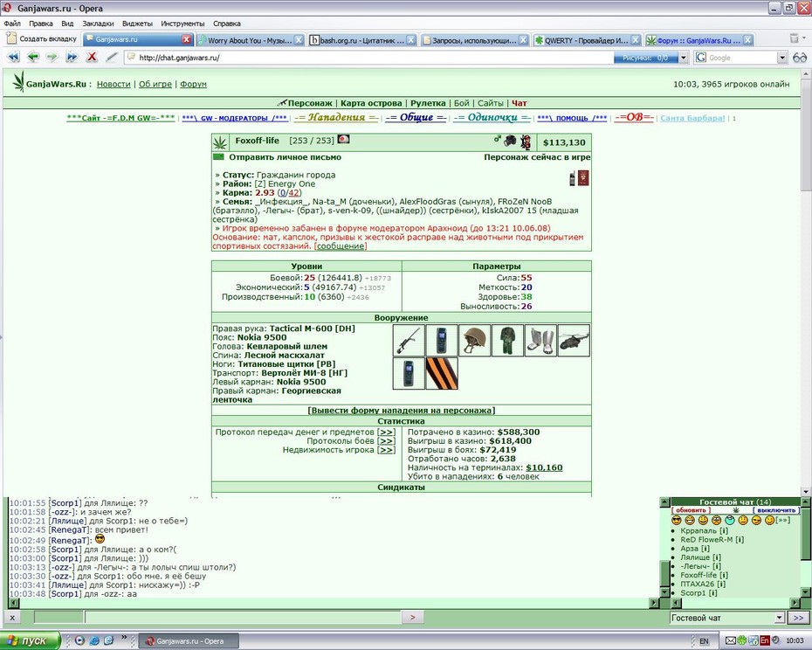Click the MI-8 helicopter image
Viewport: 812px width, 650px height.
point(574,340)
